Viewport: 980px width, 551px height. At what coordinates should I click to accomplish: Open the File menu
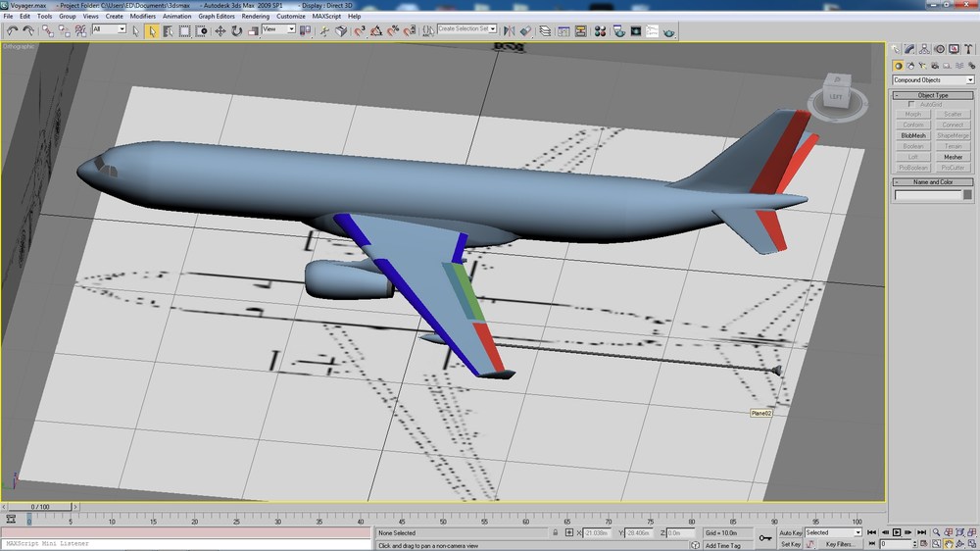pyautogui.click(x=8, y=17)
